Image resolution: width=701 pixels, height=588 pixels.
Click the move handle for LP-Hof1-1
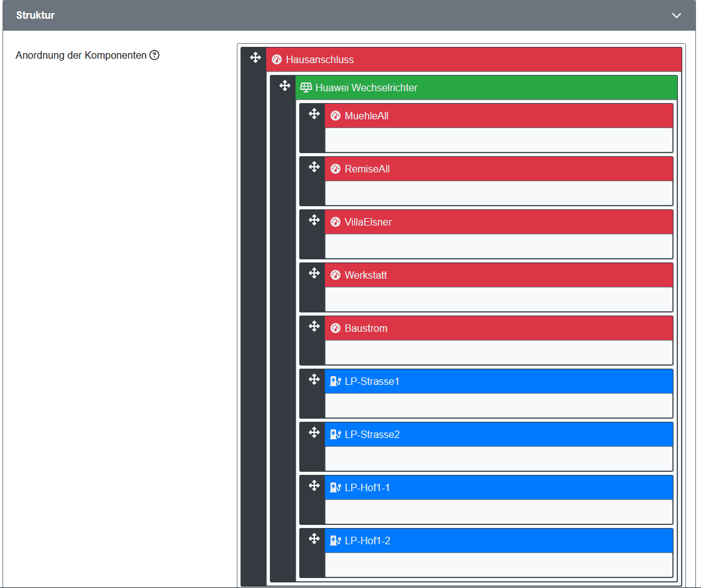pyautogui.click(x=314, y=486)
